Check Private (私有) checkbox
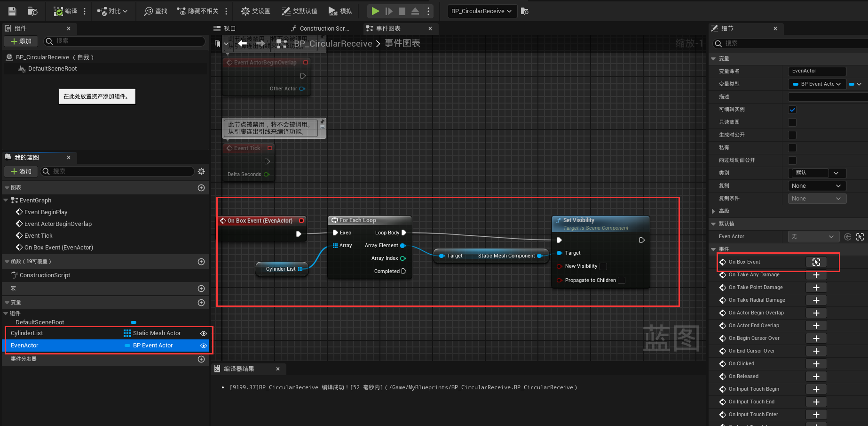The image size is (868, 426). pyautogui.click(x=792, y=148)
